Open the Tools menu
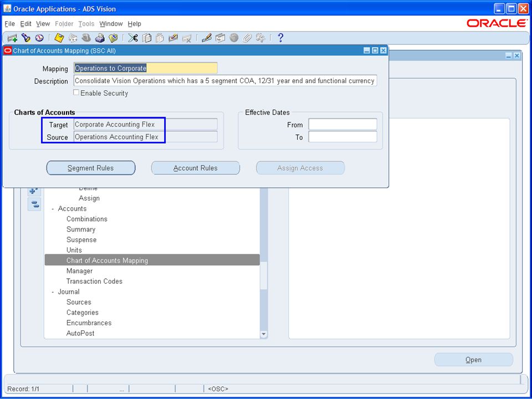The width and height of the screenshot is (532, 399). coord(86,24)
